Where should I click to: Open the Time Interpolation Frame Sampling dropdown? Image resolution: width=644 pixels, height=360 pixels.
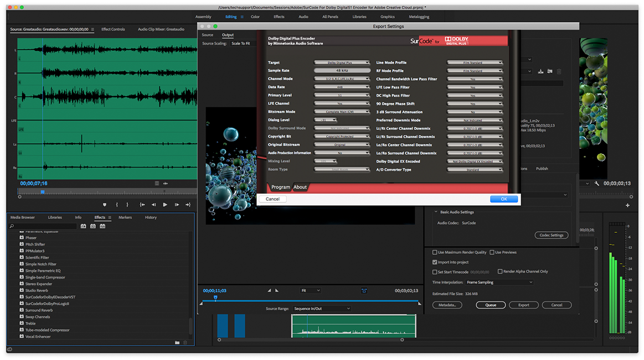point(499,282)
